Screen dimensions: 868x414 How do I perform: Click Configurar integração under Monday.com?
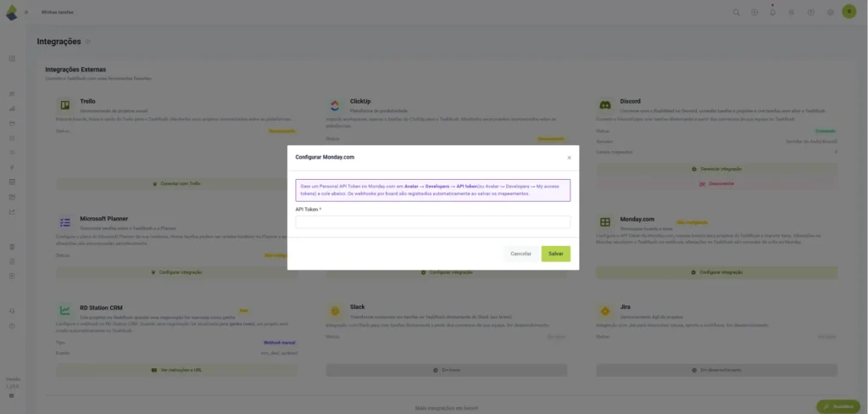coord(716,272)
